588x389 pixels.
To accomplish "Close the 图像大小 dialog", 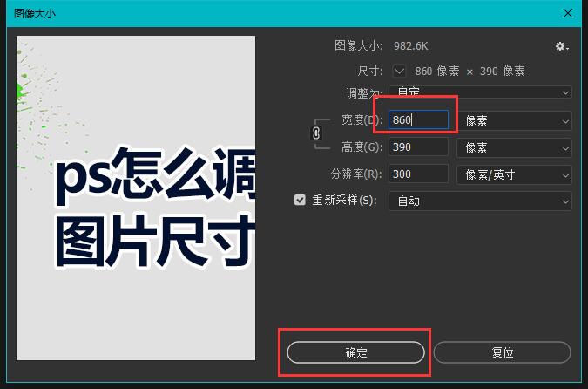I will point(568,13).
